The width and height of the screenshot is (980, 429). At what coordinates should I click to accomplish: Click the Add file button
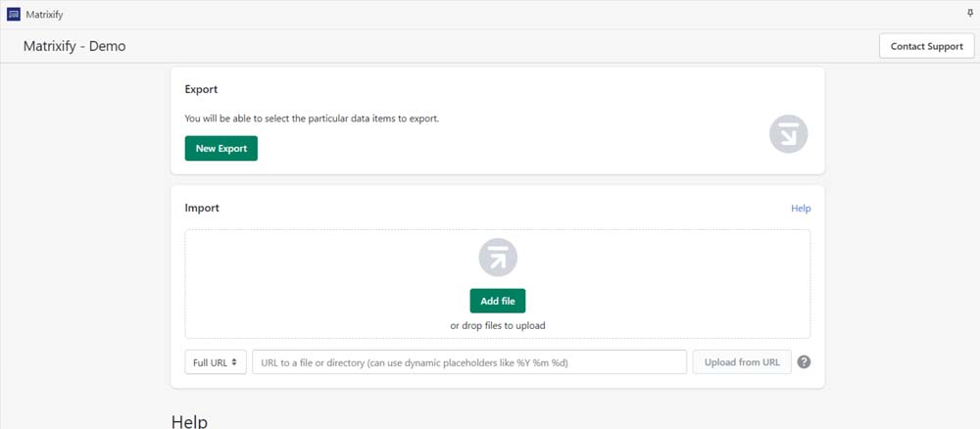click(x=498, y=301)
